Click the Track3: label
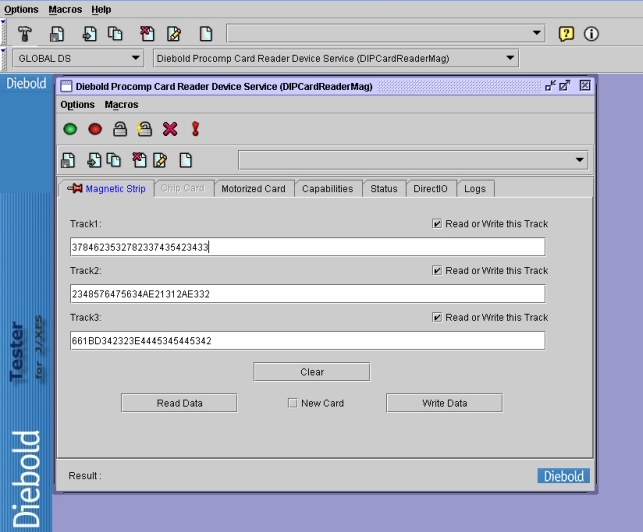 (86, 317)
